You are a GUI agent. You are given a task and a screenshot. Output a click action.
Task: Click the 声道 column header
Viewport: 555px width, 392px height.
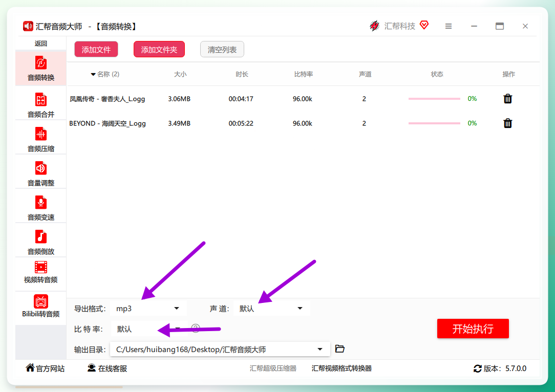coord(365,74)
